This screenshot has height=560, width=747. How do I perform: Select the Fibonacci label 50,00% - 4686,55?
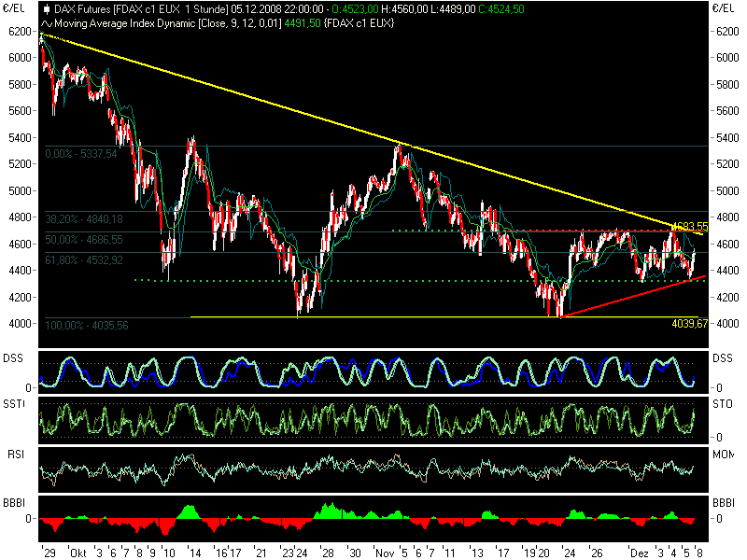(x=84, y=240)
